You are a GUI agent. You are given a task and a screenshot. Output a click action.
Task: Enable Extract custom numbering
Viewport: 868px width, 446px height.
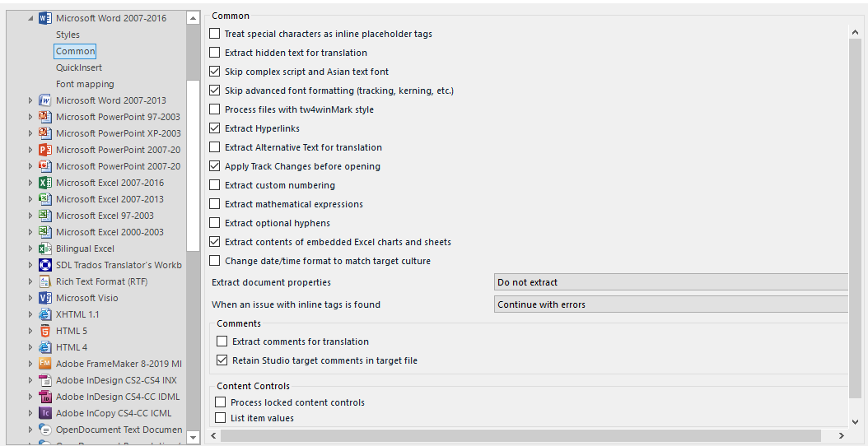(214, 185)
